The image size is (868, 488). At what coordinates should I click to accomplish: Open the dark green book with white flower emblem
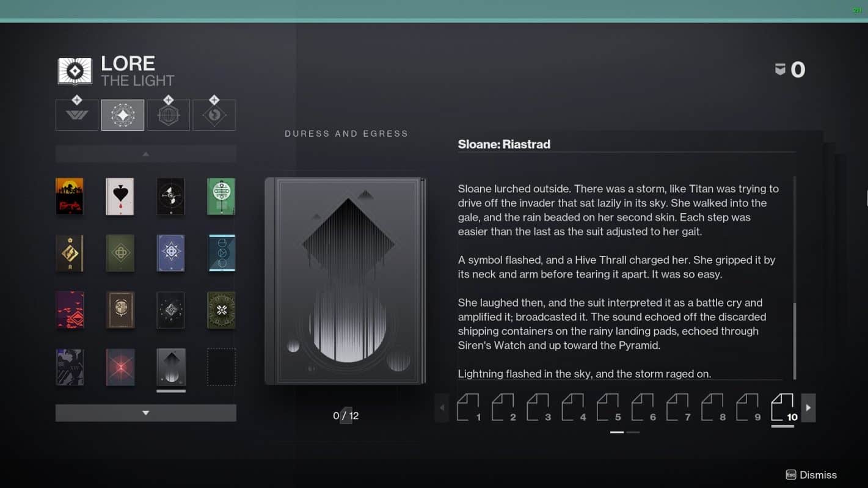pyautogui.click(x=221, y=310)
